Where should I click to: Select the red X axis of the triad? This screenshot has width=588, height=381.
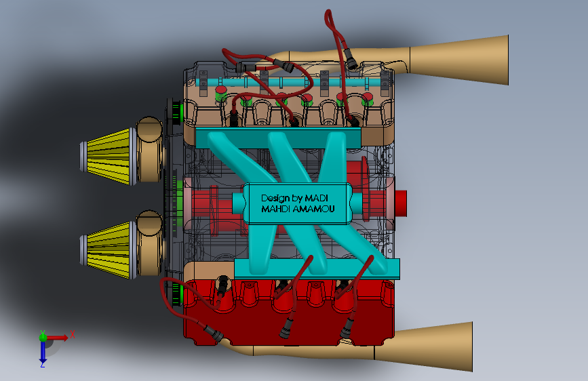tap(57, 338)
